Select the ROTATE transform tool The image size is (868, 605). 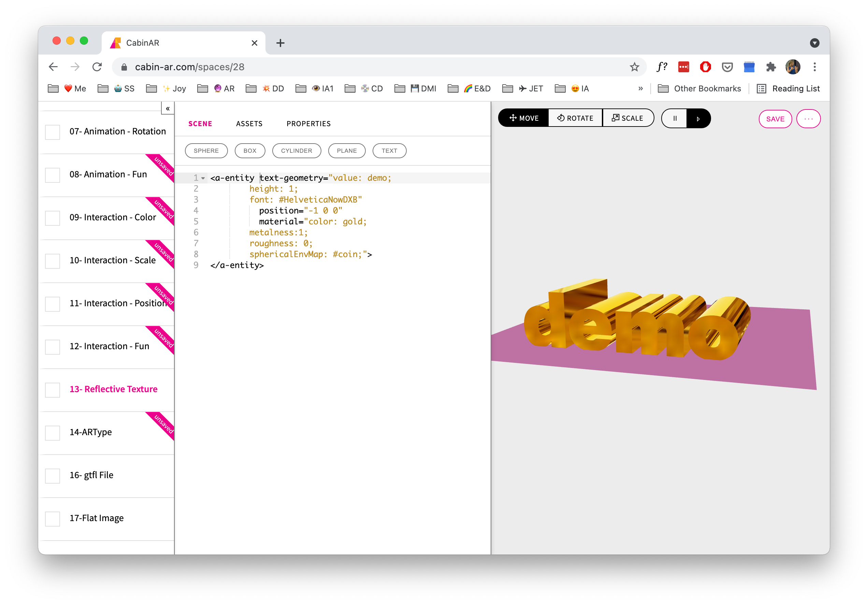pyautogui.click(x=575, y=118)
